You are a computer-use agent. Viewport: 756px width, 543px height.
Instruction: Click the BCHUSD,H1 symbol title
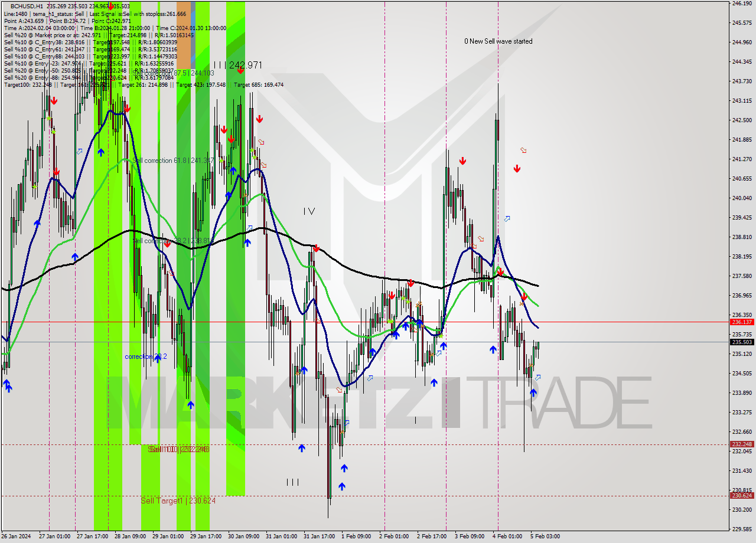coord(28,6)
